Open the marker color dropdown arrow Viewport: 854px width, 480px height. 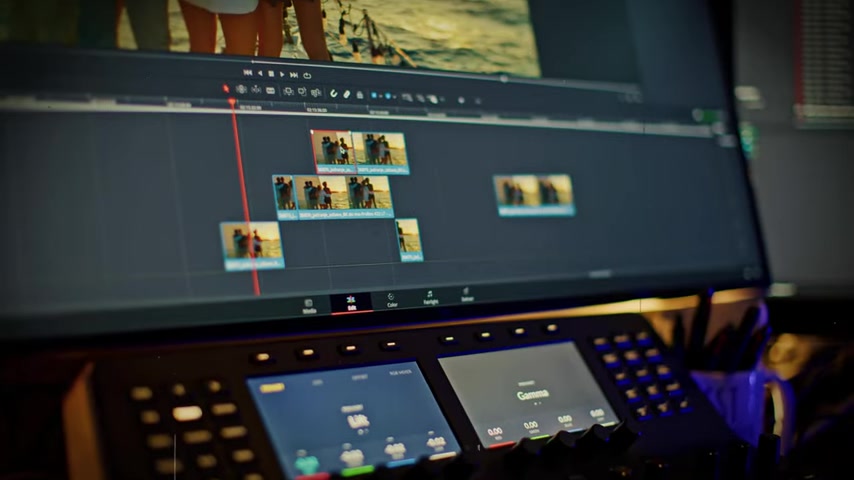[x=394, y=97]
